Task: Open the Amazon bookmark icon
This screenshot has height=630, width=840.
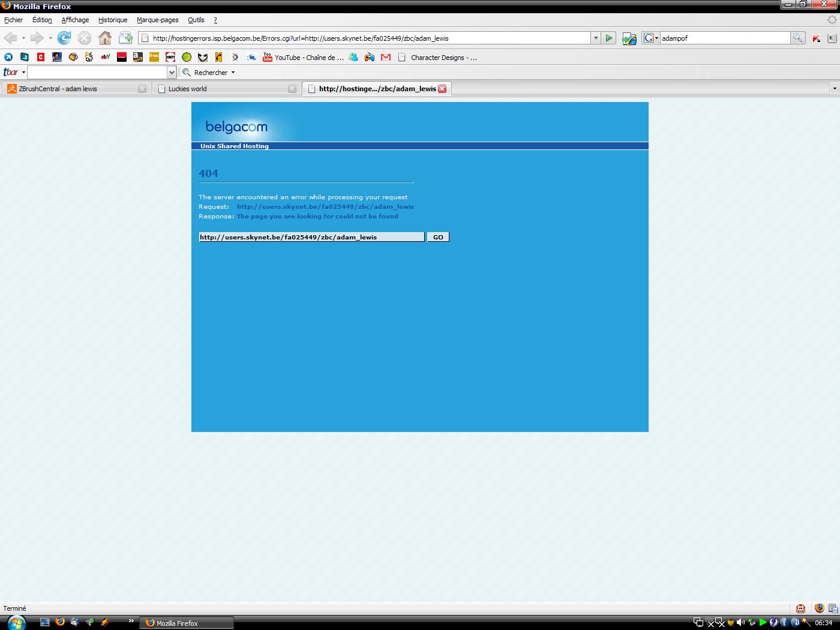Action: pyautogui.click(x=138, y=58)
